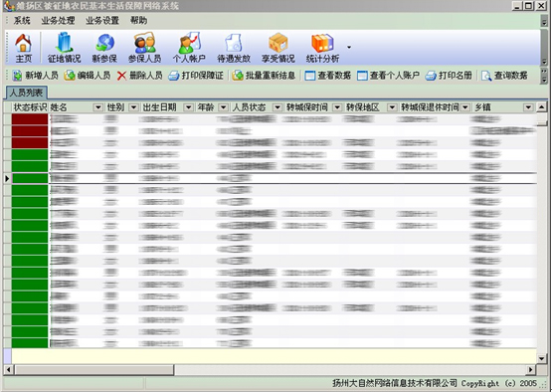Click 查询数据 search data button
This screenshot has width=552, height=392.
[504, 75]
